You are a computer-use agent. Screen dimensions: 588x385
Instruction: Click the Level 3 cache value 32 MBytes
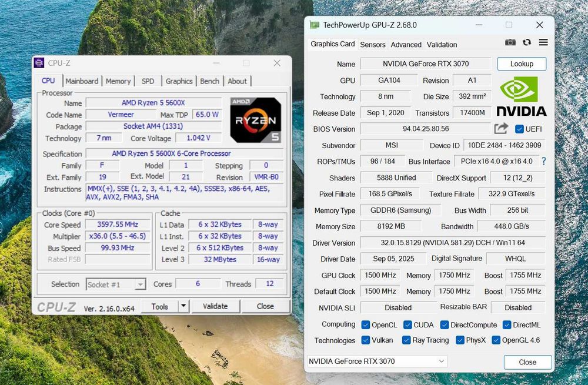coord(220,259)
